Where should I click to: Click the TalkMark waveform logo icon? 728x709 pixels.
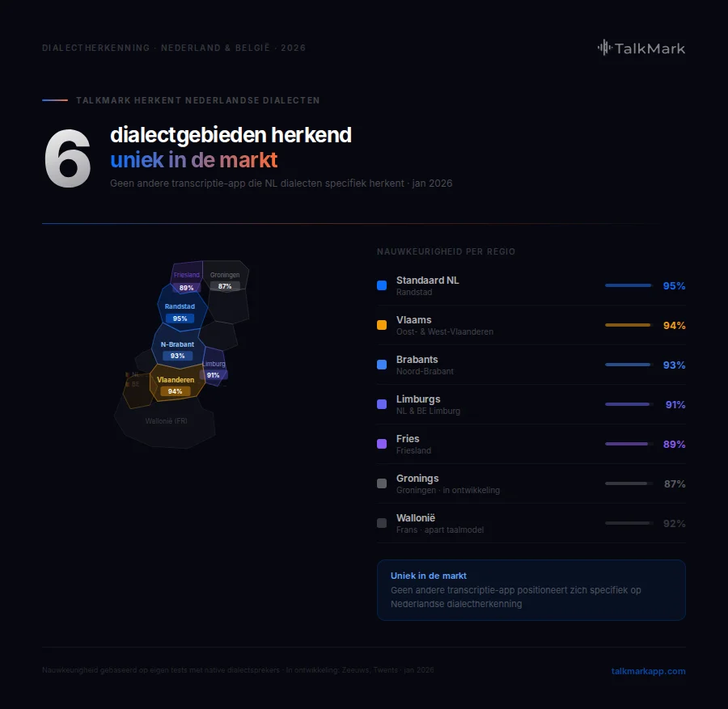tap(604, 48)
